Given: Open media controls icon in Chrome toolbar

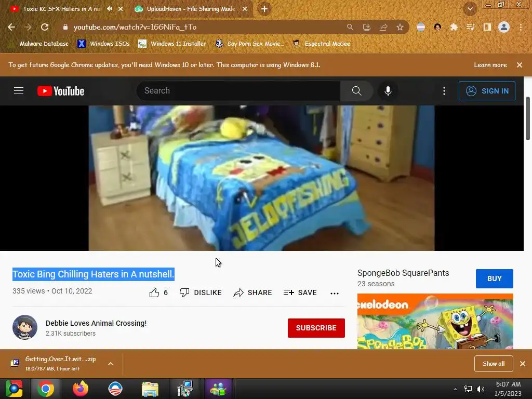Looking at the screenshot, I should pos(470,27).
